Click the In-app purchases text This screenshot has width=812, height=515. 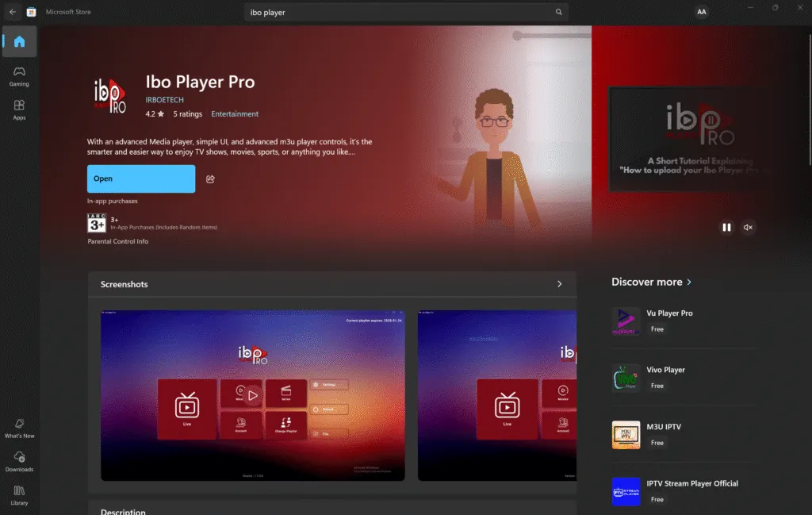(x=113, y=201)
